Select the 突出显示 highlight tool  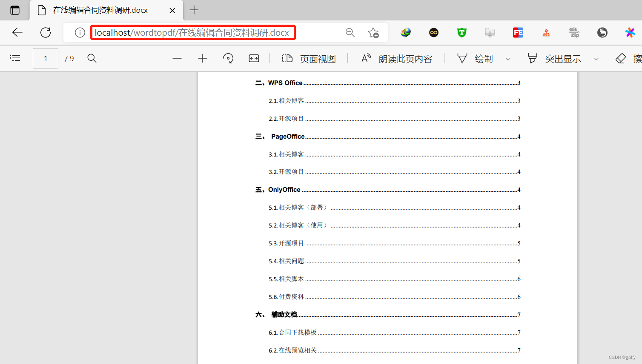554,59
